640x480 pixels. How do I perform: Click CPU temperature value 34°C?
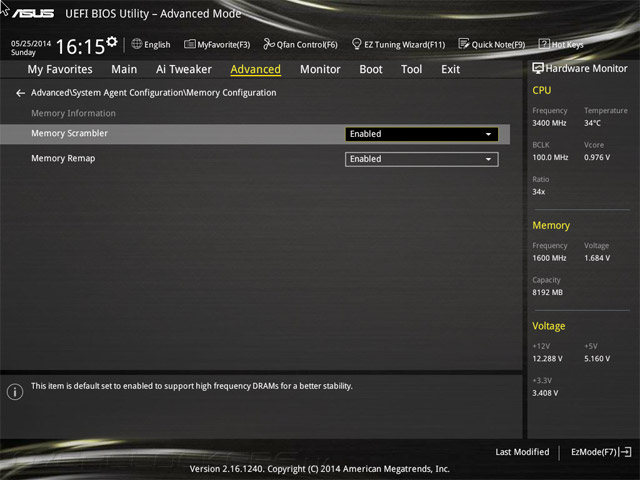592,123
